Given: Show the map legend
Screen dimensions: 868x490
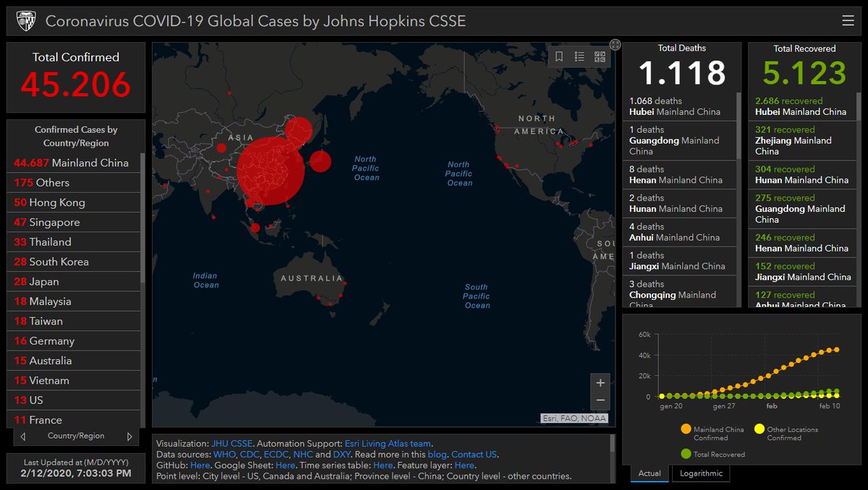Looking at the screenshot, I should [579, 56].
